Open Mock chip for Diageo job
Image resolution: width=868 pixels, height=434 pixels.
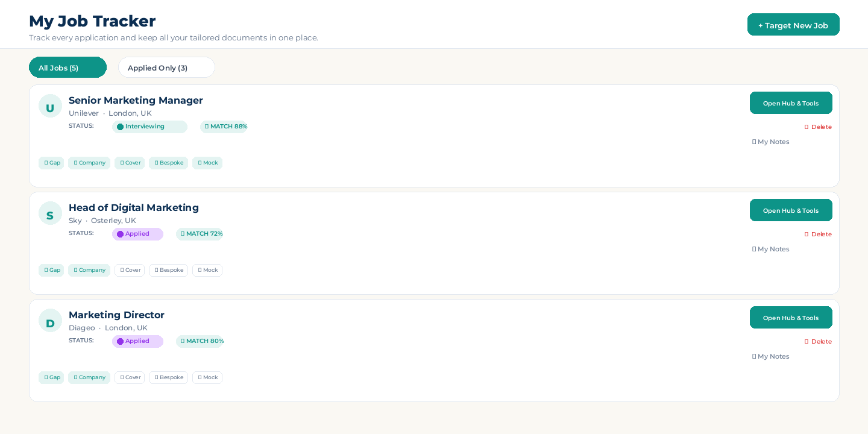coord(207,377)
